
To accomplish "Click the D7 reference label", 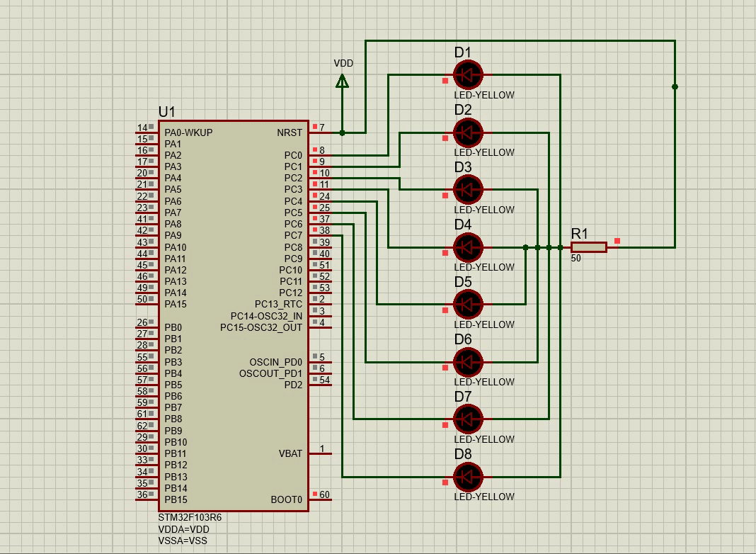I will [x=463, y=397].
